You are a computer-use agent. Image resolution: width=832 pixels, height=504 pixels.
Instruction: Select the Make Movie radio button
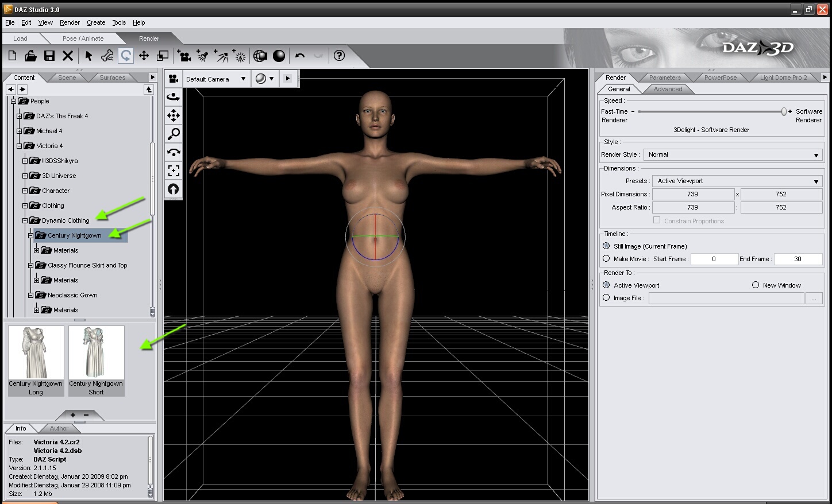606,259
